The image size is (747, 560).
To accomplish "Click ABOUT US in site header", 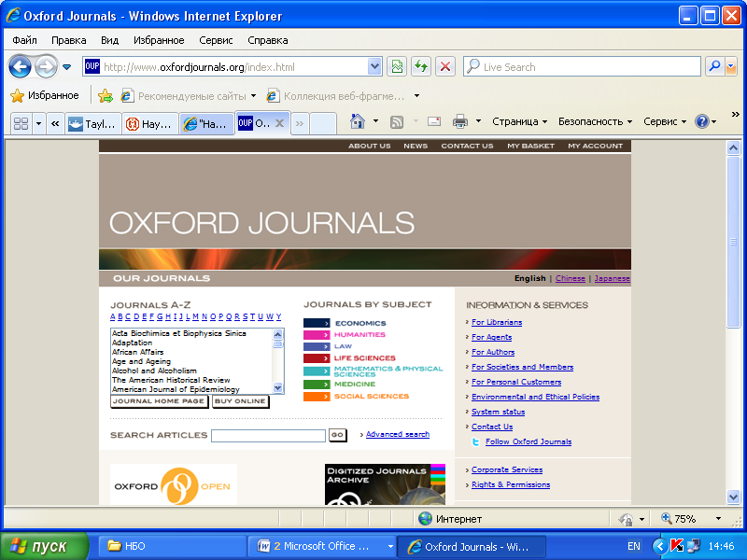I will pos(369,146).
